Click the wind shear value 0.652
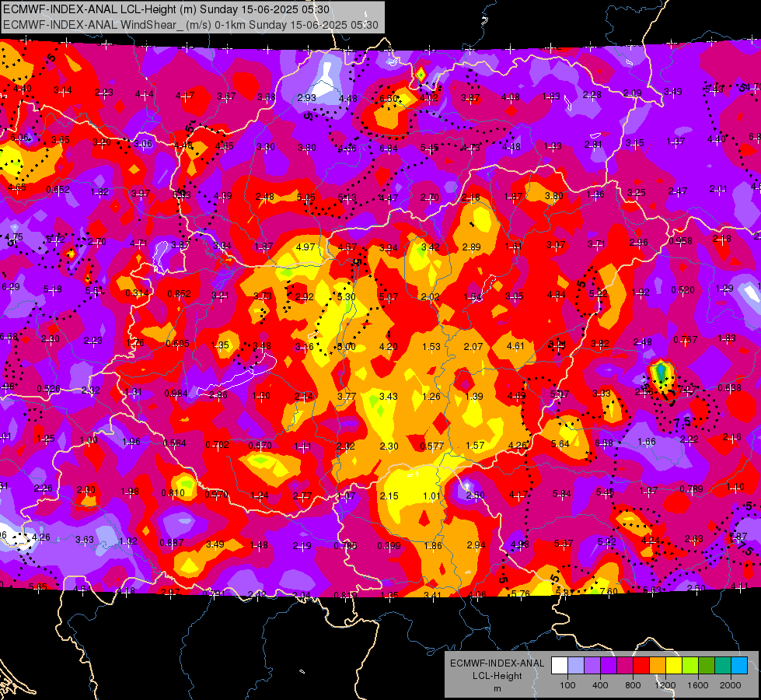This screenshot has height=700, width=761. click(x=58, y=190)
